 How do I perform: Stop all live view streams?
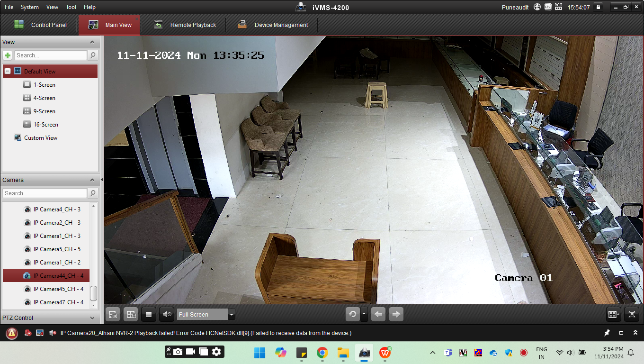pyautogui.click(x=149, y=314)
